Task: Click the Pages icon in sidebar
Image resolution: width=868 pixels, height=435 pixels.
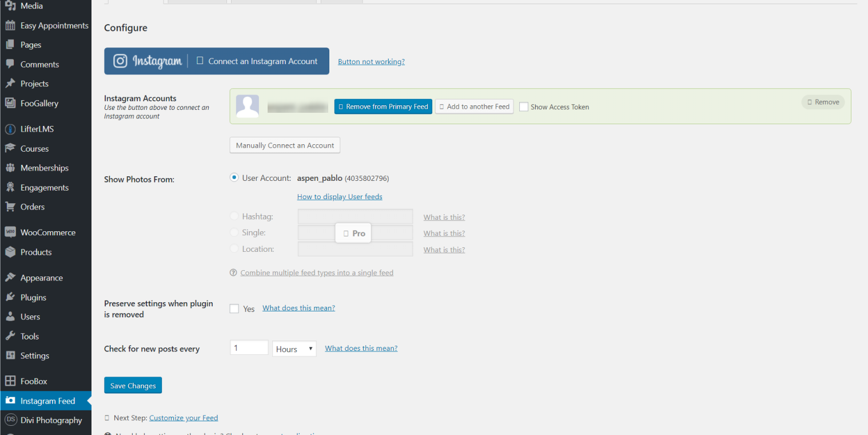Action: coord(10,45)
